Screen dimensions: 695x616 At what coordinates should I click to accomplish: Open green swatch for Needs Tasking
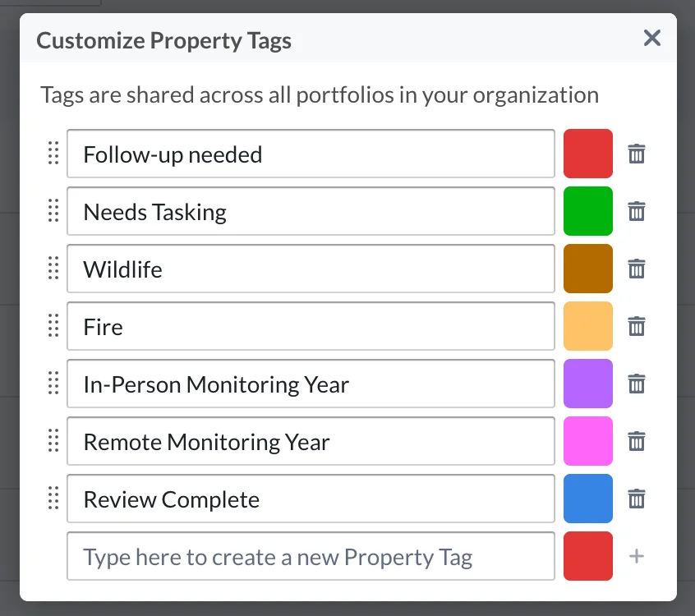click(587, 211)
